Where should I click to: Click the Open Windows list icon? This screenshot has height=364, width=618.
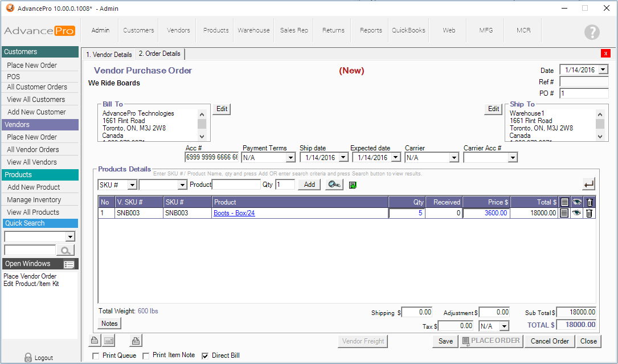click(69, 264)
